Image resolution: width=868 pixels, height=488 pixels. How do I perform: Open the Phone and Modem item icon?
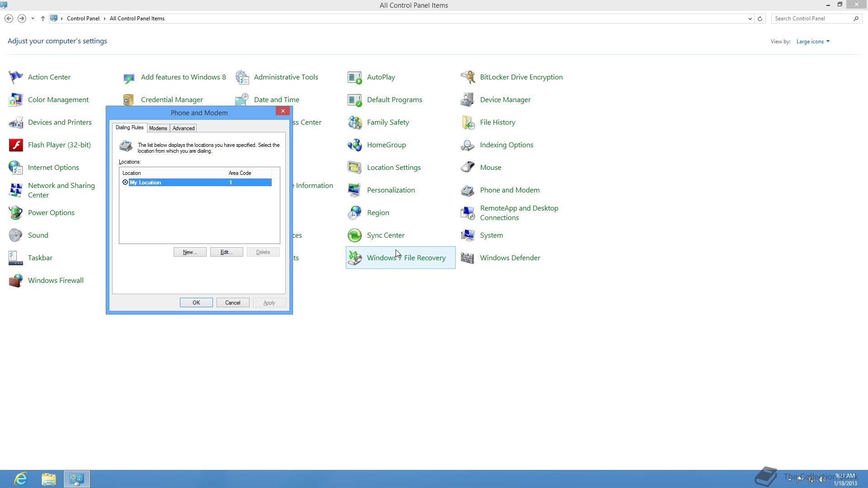468,190
